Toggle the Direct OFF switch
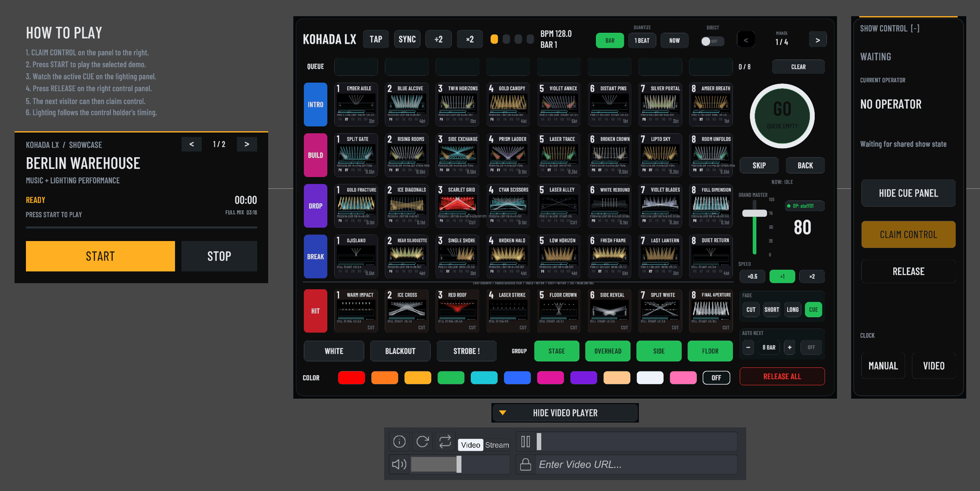The height and width of the screenshot is (491, 980). [712, 41]
